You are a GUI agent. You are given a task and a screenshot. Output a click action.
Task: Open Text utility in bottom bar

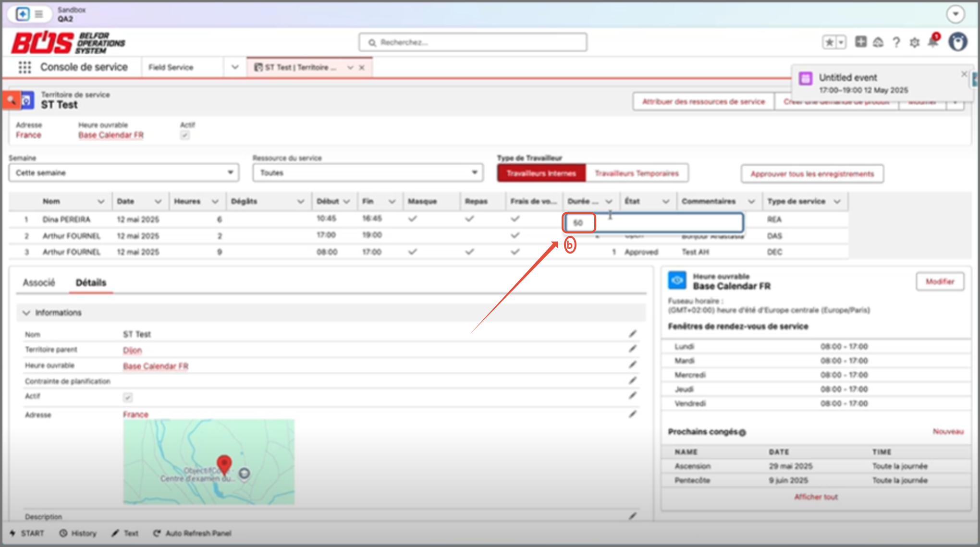pos(125,533)
